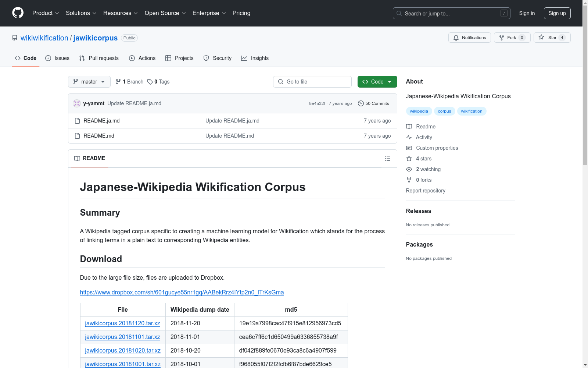The height and width of the screenshot is (368, 588).
Task: Go to the Pricing page
Action: click(x=241, y=13)
